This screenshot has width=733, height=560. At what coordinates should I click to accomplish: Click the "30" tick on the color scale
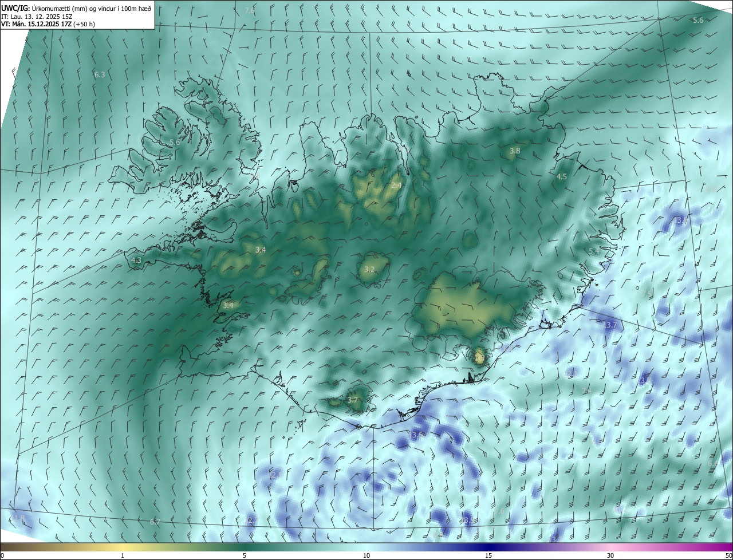click(610, 555)
